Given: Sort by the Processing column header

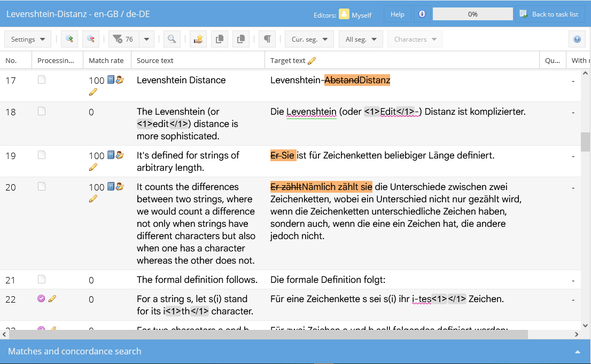Looking at the screenshot, I should coord(57,61).
